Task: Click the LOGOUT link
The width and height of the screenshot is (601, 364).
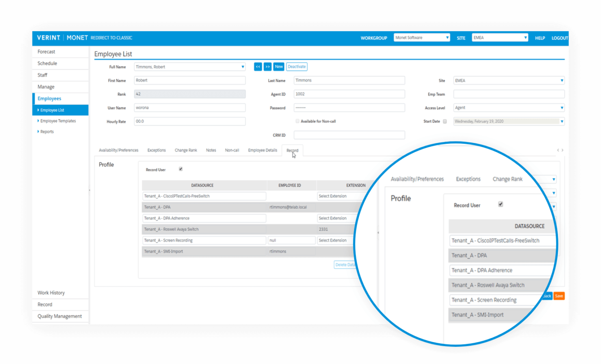Action: pos(559,38)
